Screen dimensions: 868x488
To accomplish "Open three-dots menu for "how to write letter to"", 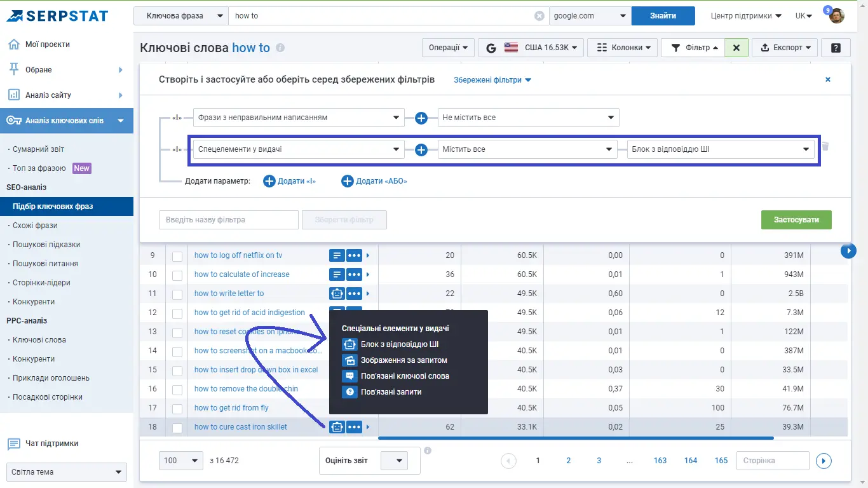I will pos(354,294).
